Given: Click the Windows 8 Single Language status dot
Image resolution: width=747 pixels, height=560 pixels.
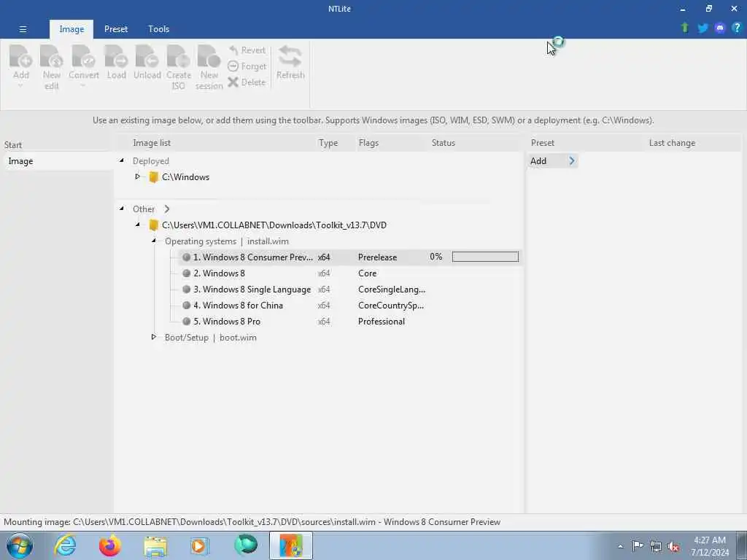Looking at the screenshot, I should [186, 289].
